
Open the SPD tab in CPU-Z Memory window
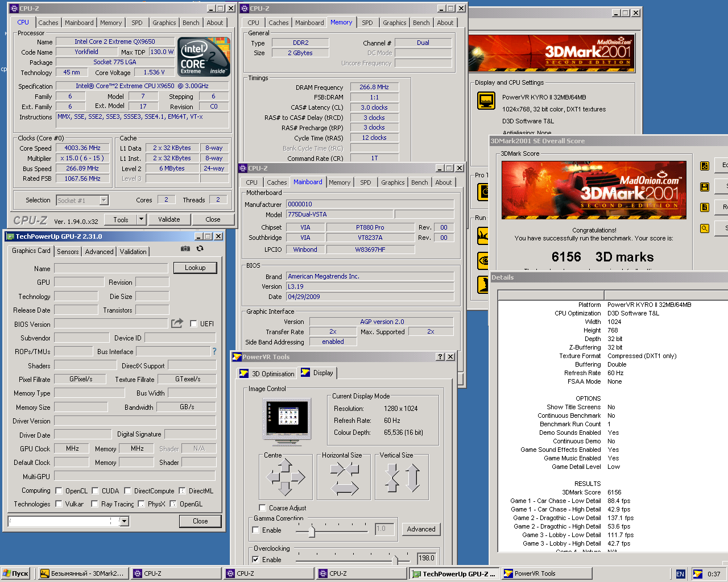(x=367, y=23)
